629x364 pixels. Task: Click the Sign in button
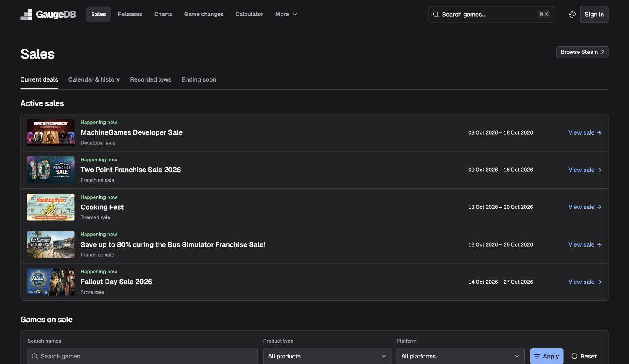pyautogui.click(x=594, y=15)
